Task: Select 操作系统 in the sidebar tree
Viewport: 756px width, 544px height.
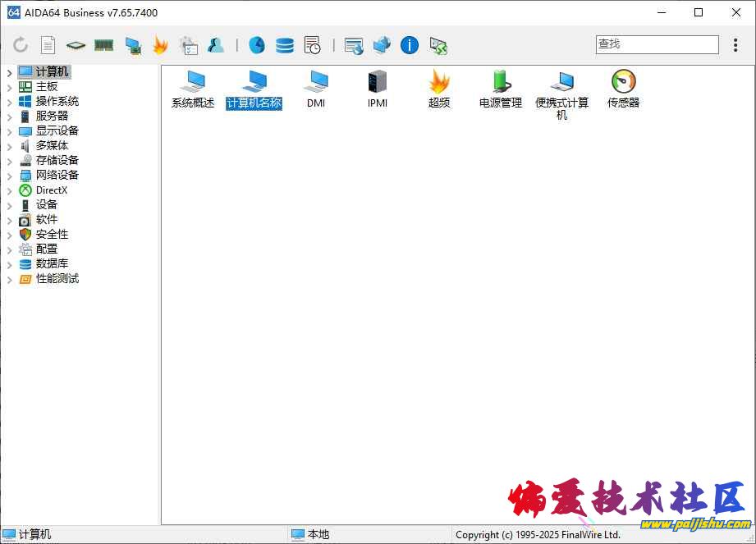Action: [57, 102]
